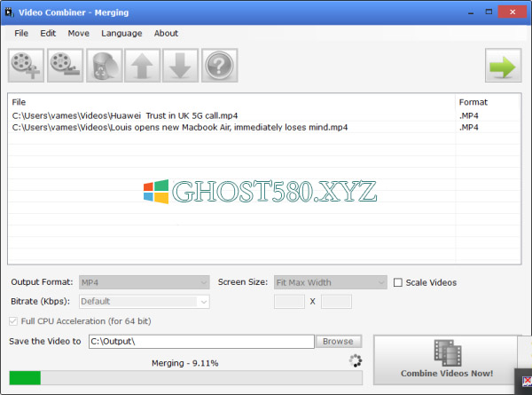Minimize the Video Combiner window
The height and width of the screenshot is (395, 532).
coord(471,12)
